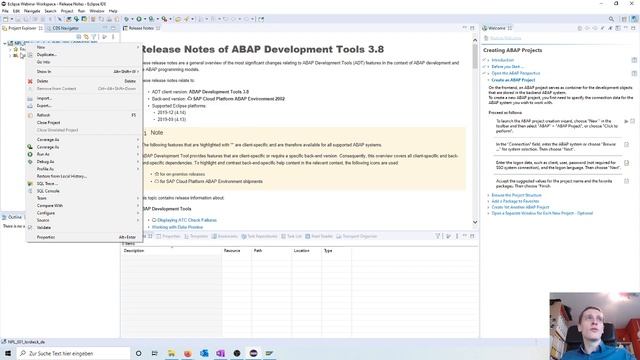Screen dimensions: 640x360
Task: Expand the Run As submenu
Action: point(84,154)
